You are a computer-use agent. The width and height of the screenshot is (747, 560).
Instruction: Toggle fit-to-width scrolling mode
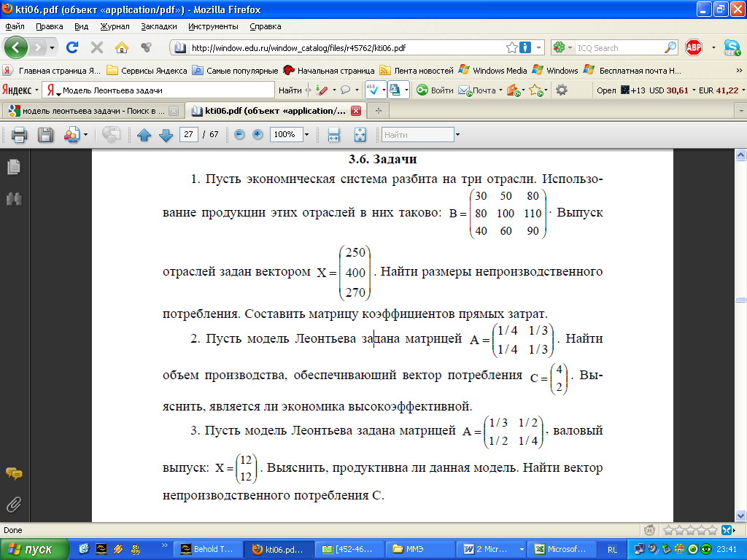[334, 135]
